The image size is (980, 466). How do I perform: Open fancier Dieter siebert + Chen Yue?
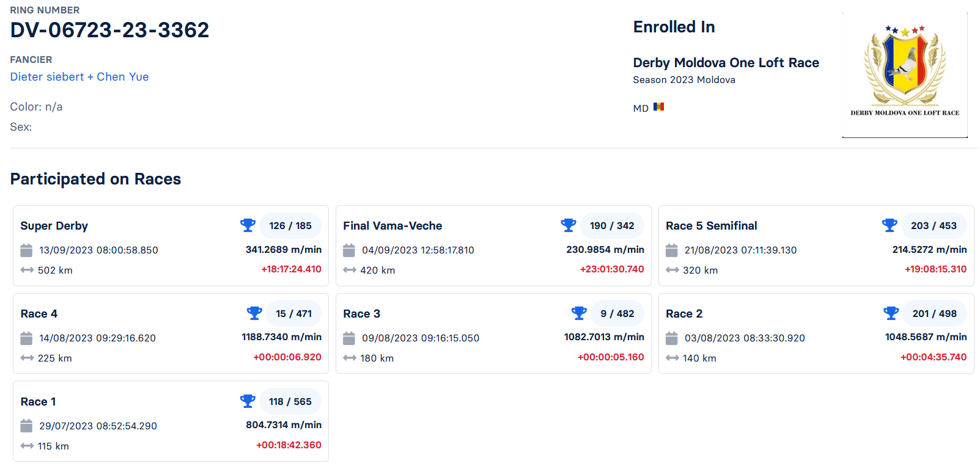[79, 77]
